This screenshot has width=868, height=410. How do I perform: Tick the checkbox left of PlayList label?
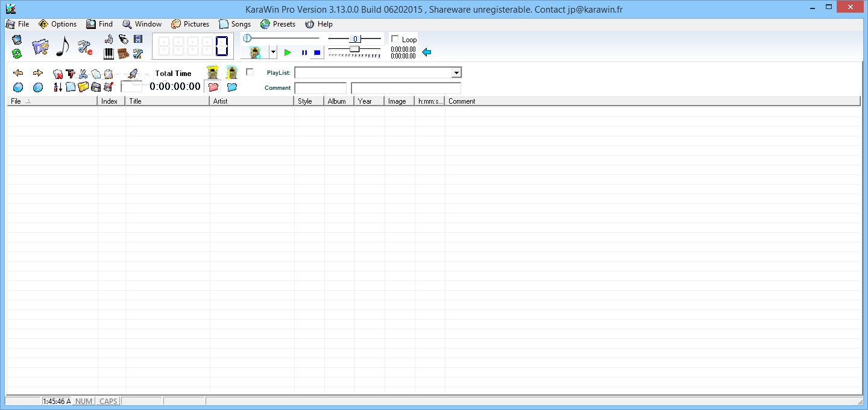[x=250, y=72]
